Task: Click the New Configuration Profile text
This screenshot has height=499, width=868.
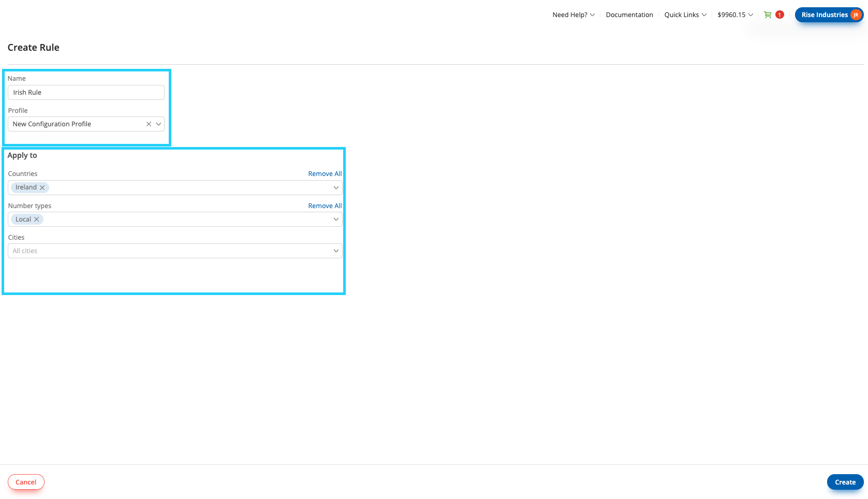Action: point(52,124)
